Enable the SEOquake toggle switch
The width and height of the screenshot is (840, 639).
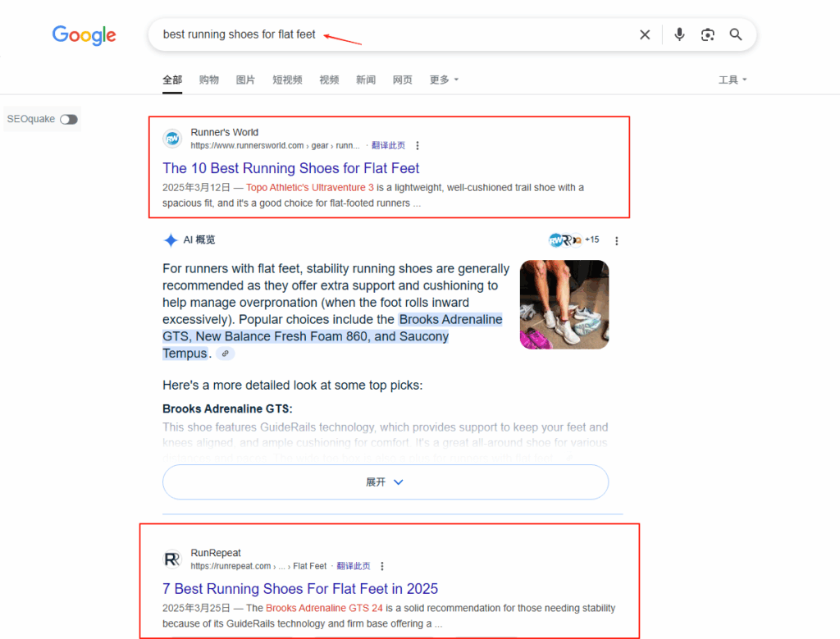pyautogui.click(x=69, y=120)
